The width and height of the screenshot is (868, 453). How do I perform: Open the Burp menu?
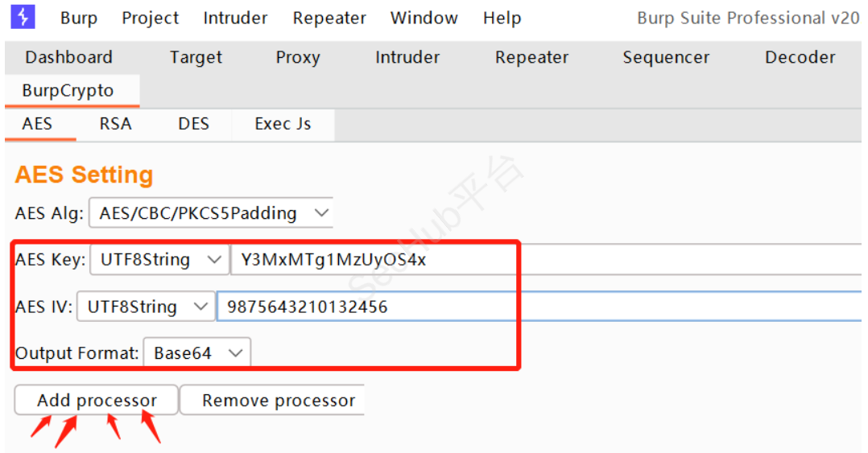[79, 18]
